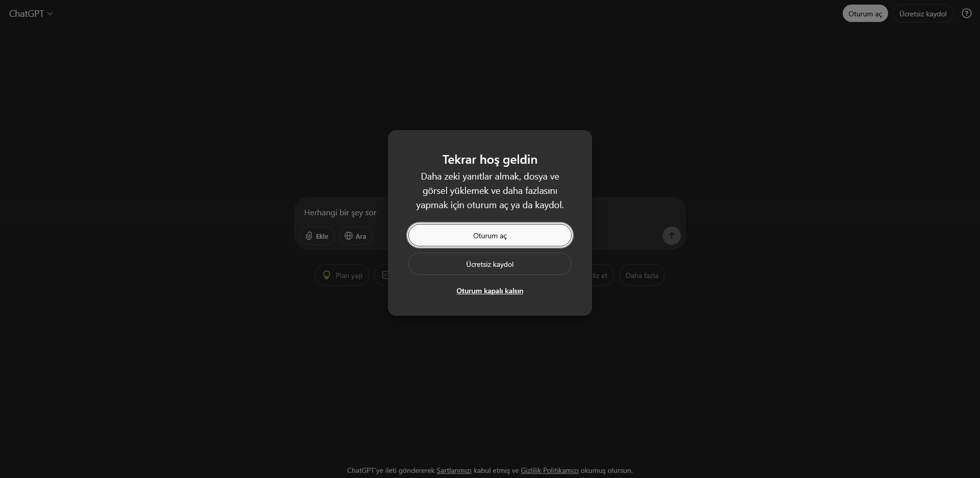Click Ücretsiz kaydol inside the dialog
Screen dimensions: 980x478
coord(490,264)
